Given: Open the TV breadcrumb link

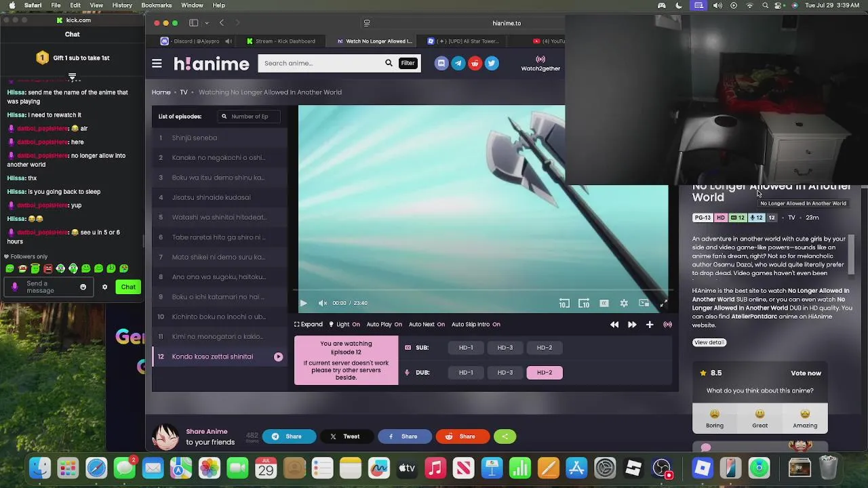Looking at the screenshot, I should (x=183, y=92).
